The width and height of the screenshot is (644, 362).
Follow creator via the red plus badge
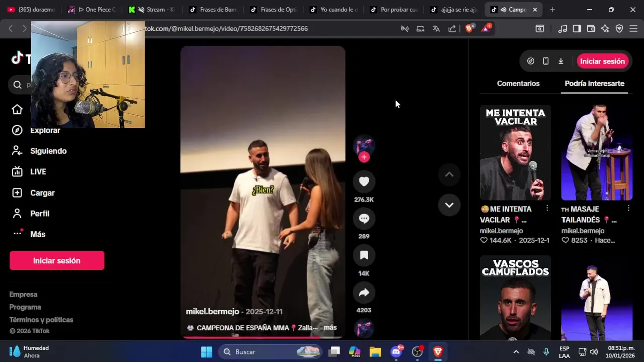(364, 157)
